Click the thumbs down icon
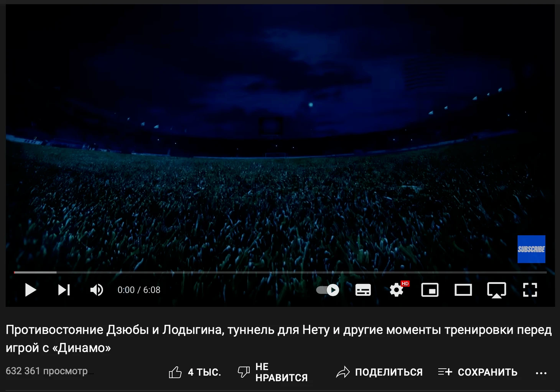Screen dimensions: 560x392 (244, 372)
